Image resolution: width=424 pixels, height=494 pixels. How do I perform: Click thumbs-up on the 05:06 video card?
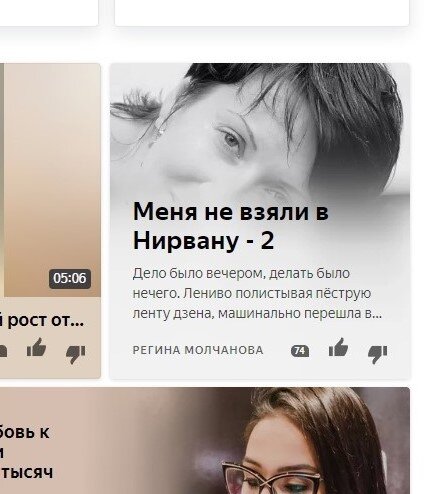[36, 348]
